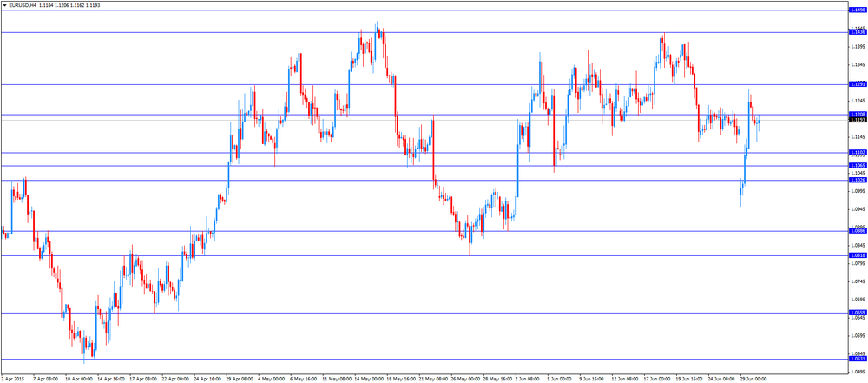The image size is (868, 383).
Task: Select the 1.1291 horizontal line price label
Action: click(858, 84)
